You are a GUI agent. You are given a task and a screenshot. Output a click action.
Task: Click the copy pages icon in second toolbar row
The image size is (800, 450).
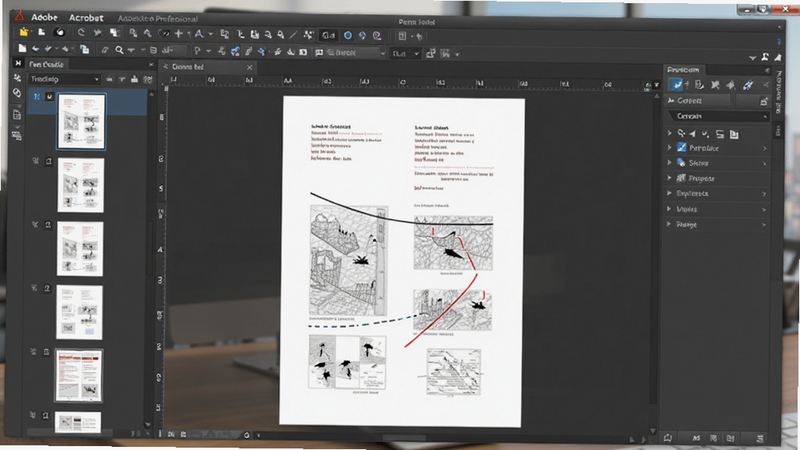(84, 49)
